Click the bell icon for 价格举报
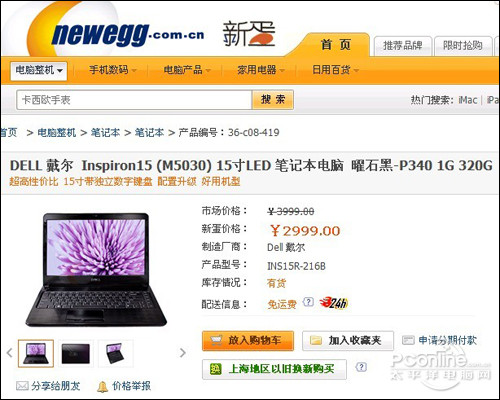The width and height of the screenshot is (500, 400). click(102, 386)
